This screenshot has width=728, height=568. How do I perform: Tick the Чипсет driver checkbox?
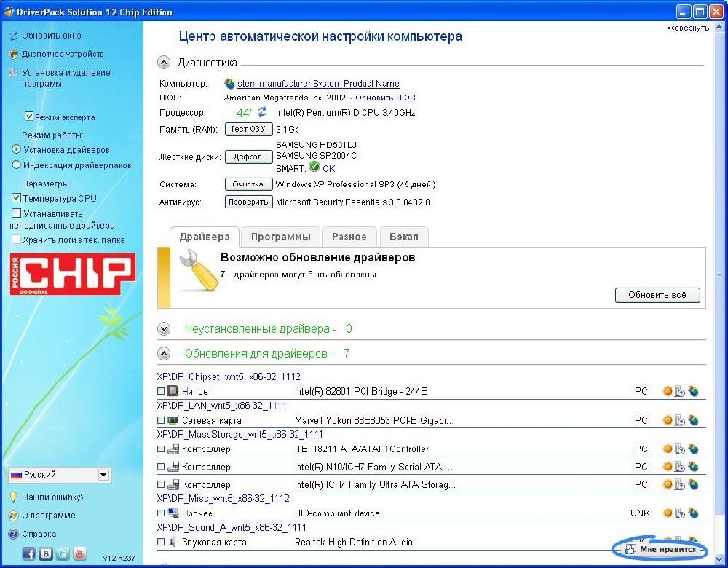[x=161, y=392]
